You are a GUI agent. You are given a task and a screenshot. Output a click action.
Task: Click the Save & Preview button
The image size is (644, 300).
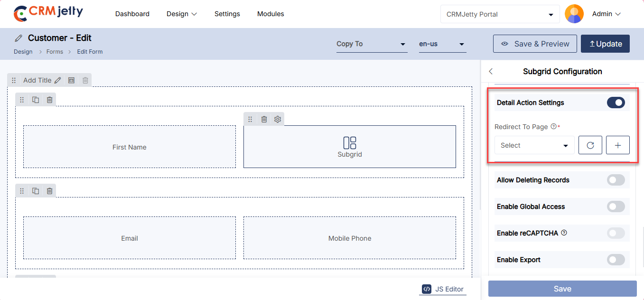(x=535, y=44)
